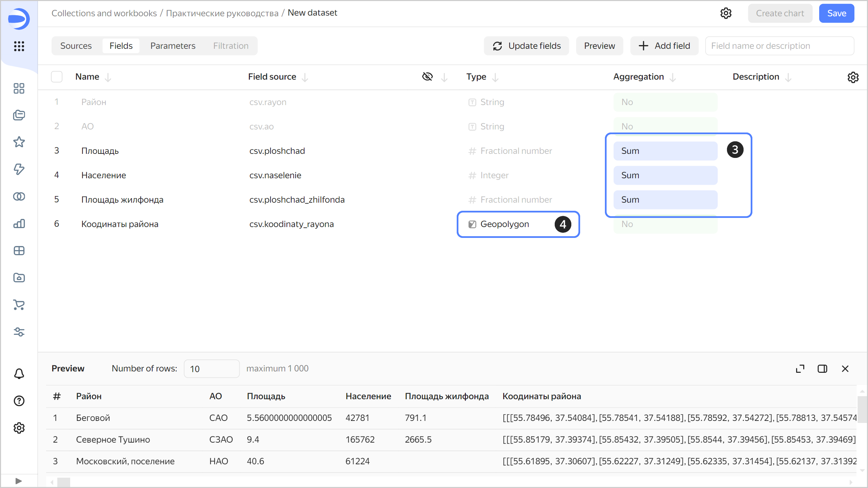Screen dimensions: 868x488
Task: Expand preview panel to full size
Action: point(800,369)
